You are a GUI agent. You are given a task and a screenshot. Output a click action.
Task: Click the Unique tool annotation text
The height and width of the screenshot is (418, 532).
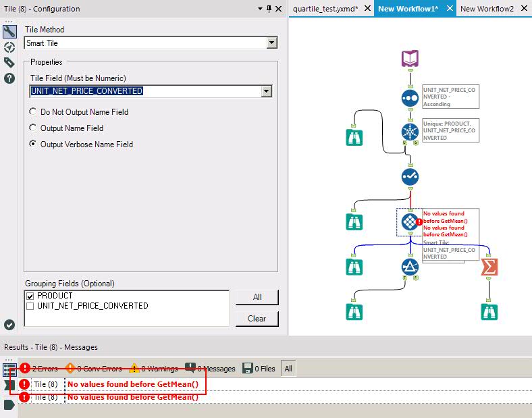tap(450, 130)
